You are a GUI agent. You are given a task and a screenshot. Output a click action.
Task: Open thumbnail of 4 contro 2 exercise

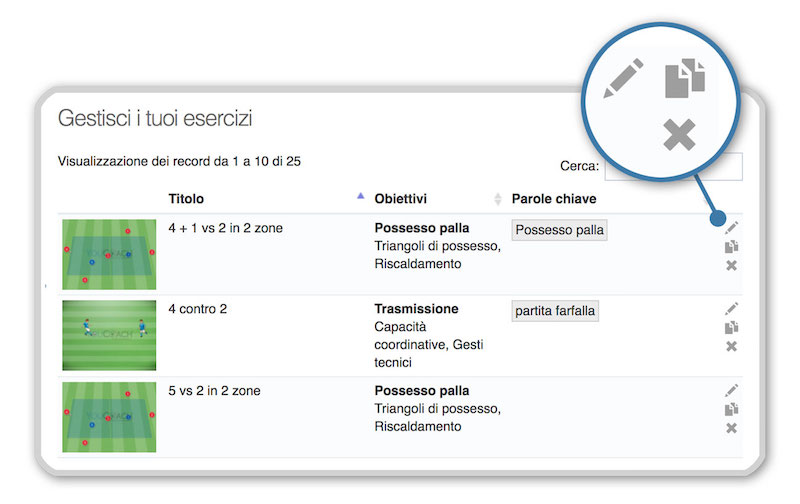tap(109, 335)
